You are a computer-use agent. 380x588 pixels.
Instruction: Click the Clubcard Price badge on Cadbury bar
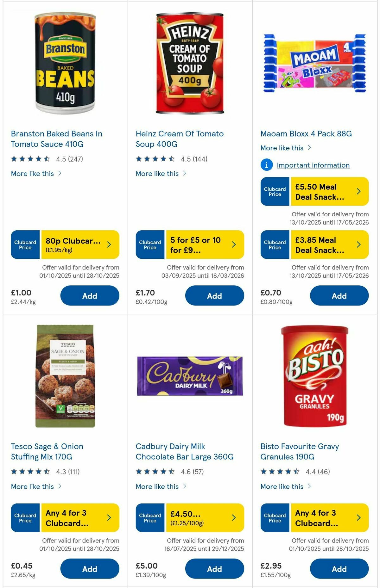[x=149, y=518]
